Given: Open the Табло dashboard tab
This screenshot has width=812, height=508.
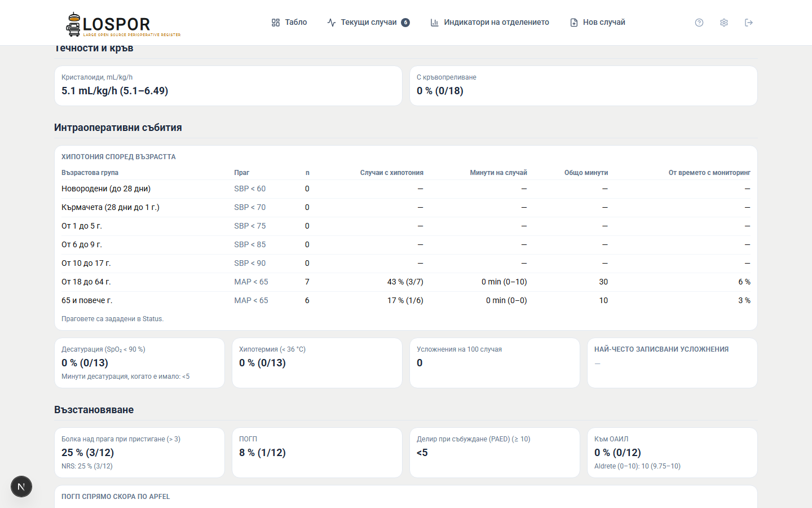Looking at the screenshot, I should 289,23.
